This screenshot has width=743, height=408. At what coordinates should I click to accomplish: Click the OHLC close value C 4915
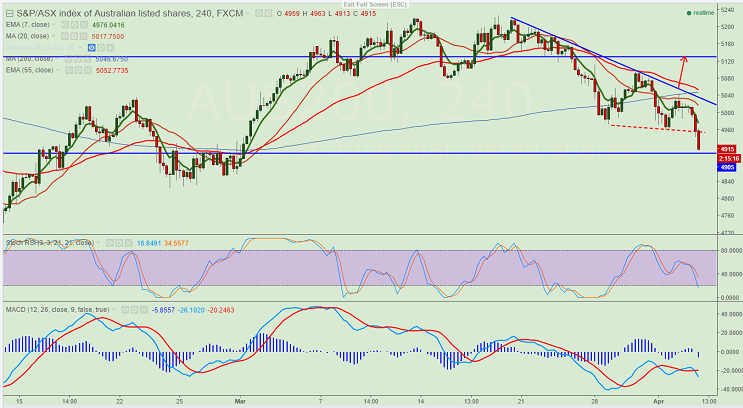pyautogui.click(x=364, y=13)
